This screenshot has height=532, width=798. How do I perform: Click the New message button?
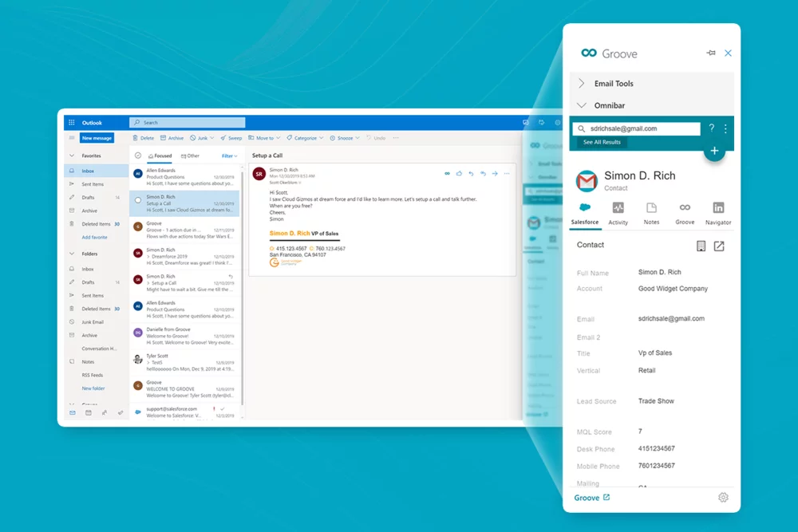pyautogui.click(x=97, y=138)
